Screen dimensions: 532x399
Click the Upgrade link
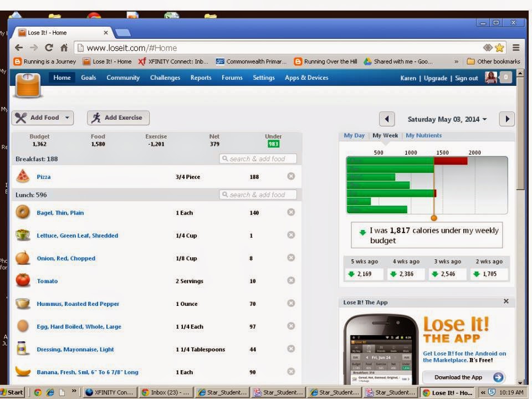tap(436, 78)
